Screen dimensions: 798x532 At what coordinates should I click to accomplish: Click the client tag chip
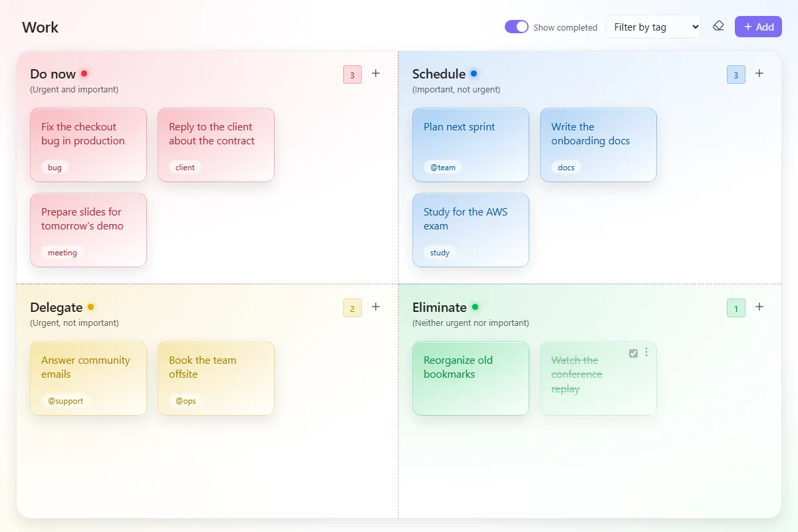click(x=185, y=168)
